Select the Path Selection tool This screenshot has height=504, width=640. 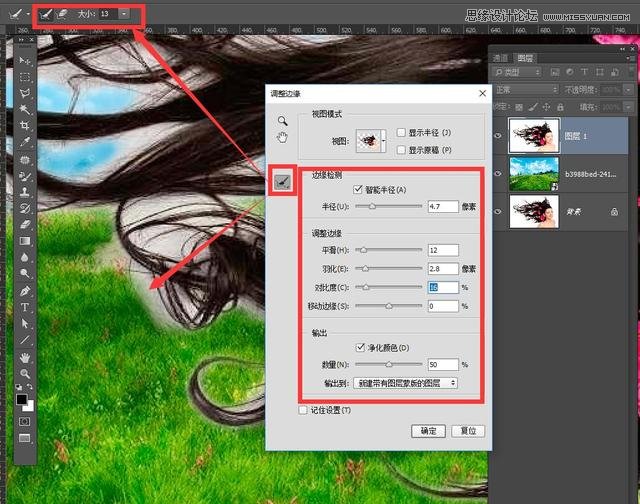point(25,324)
